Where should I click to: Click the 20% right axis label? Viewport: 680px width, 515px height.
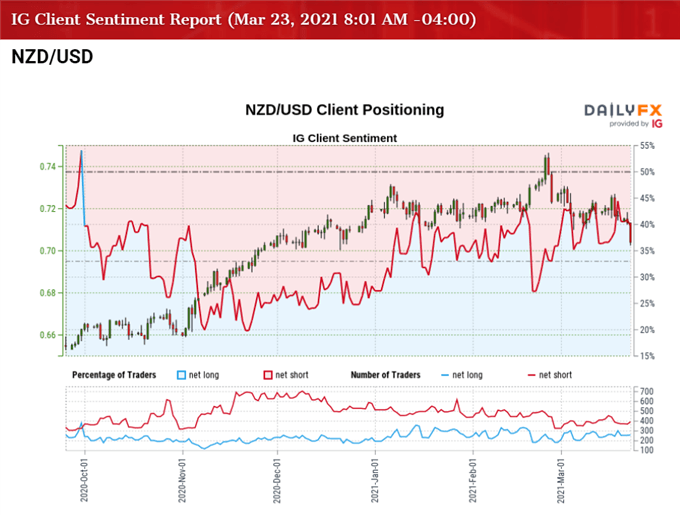coord(647,329)
